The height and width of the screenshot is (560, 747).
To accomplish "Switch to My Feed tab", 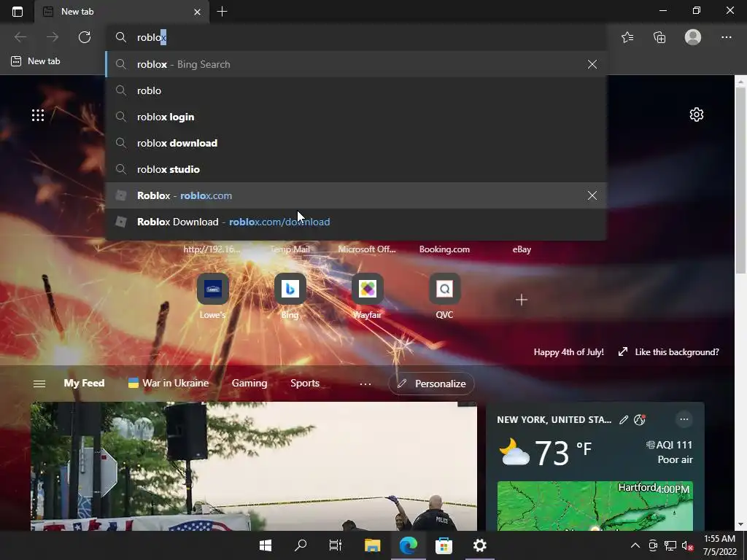I will [x=84, y=383].
